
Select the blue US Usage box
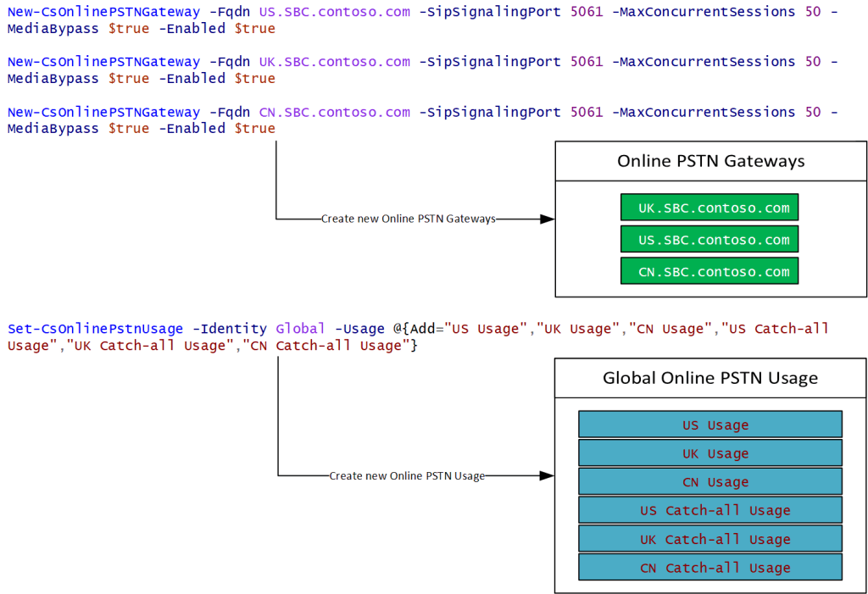click(710, 425)
